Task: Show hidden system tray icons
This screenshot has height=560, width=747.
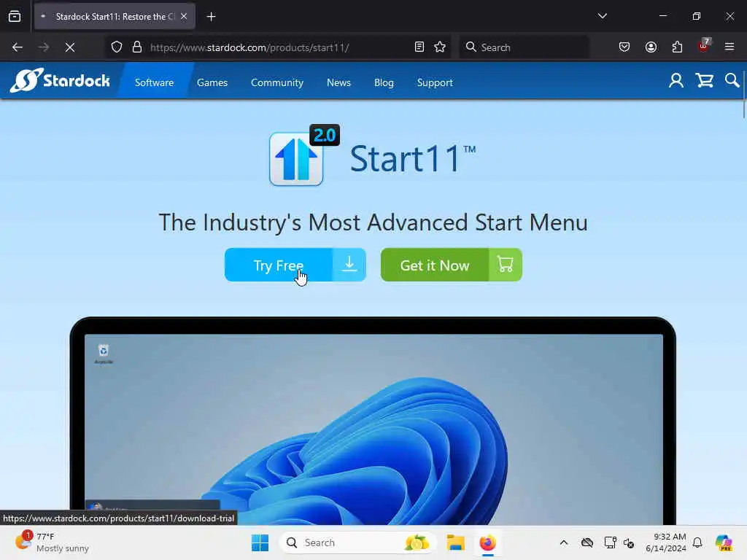Action: tap(564, 542)
